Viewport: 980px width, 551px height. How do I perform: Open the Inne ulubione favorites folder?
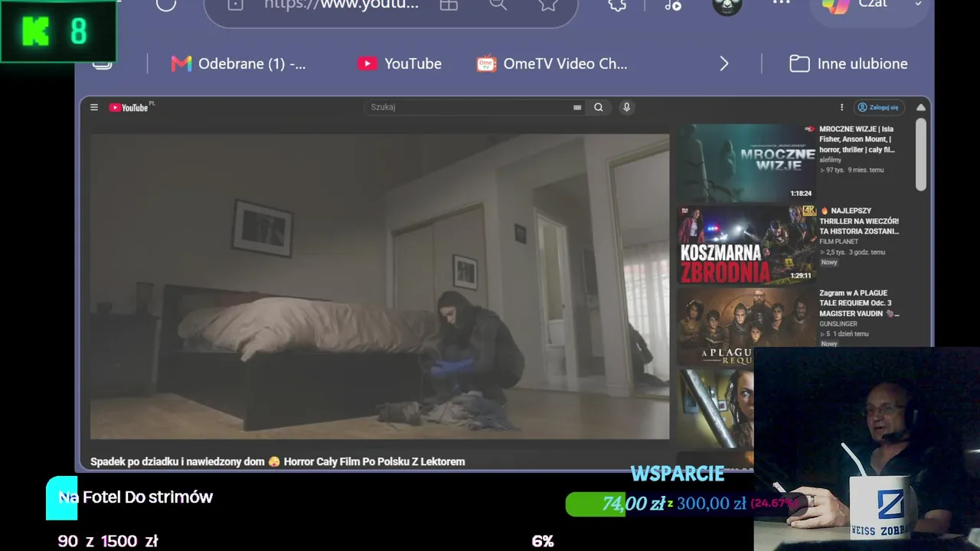coord(848,64)
